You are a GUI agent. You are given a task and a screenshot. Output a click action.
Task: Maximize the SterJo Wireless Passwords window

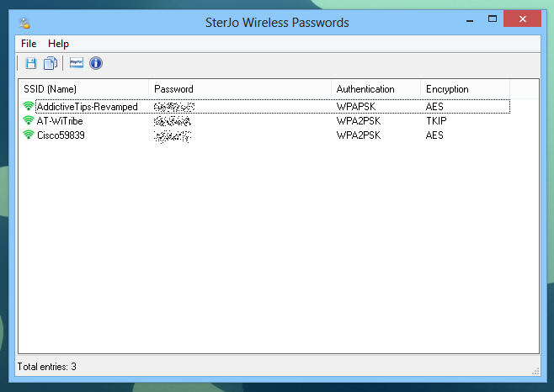[x=493, y=19]
